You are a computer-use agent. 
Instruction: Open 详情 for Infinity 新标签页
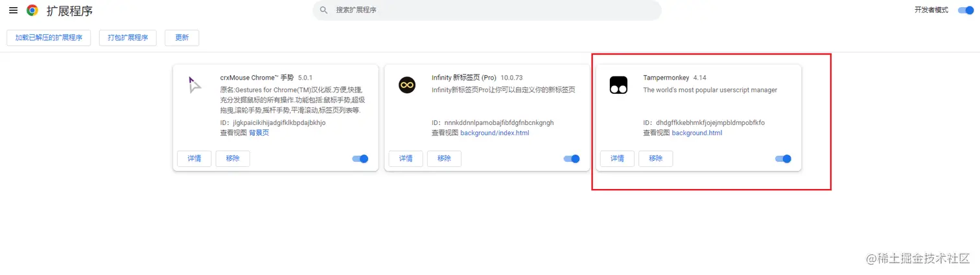click(x=406, y=159)
